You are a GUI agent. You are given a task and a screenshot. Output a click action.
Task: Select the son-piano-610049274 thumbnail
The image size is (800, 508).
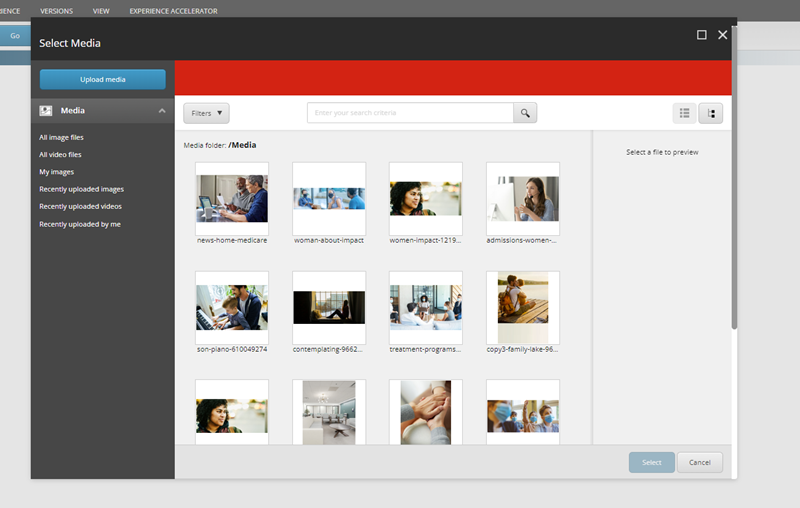pos(232,308)
